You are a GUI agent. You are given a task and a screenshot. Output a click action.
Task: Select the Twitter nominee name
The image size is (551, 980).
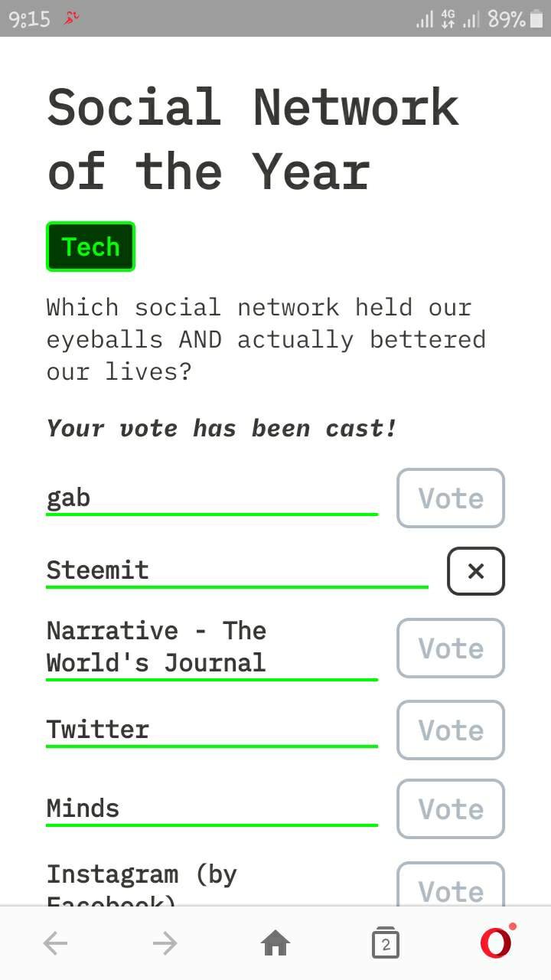click(97, 729)
